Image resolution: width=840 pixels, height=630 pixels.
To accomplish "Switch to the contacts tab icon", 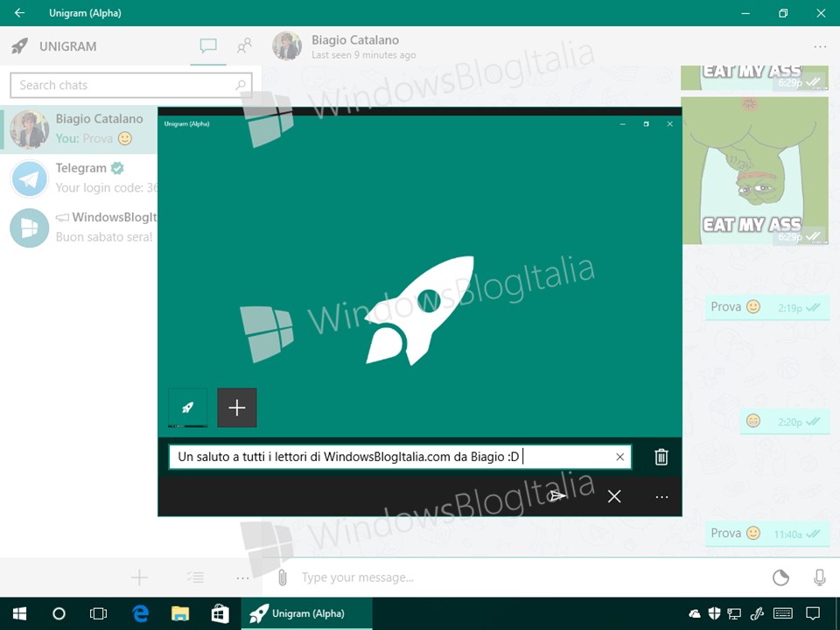I will click(x=244, y=46).
